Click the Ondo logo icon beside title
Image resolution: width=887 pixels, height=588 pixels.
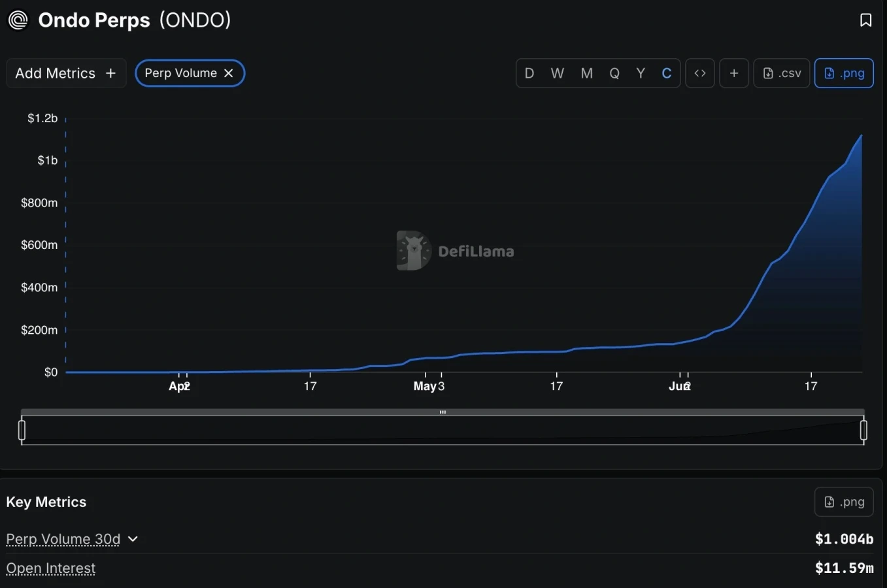[x=18, y=20]
